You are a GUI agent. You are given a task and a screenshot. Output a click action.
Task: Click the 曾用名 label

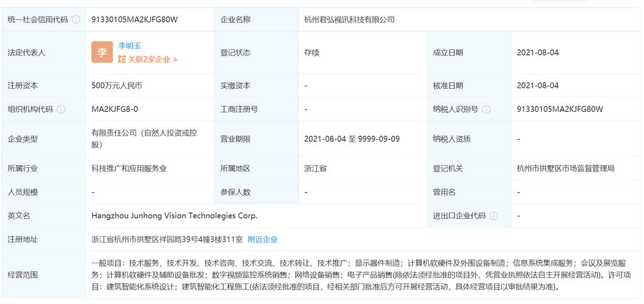tap(444, 192)
